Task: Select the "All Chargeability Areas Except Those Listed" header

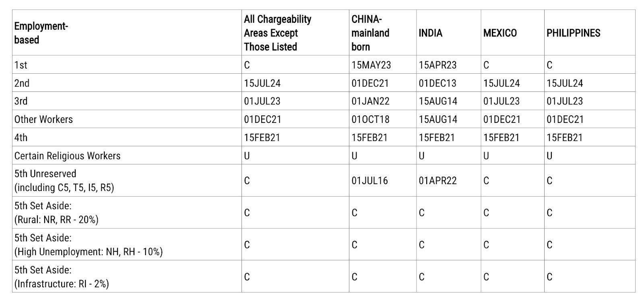Action: 277,33
